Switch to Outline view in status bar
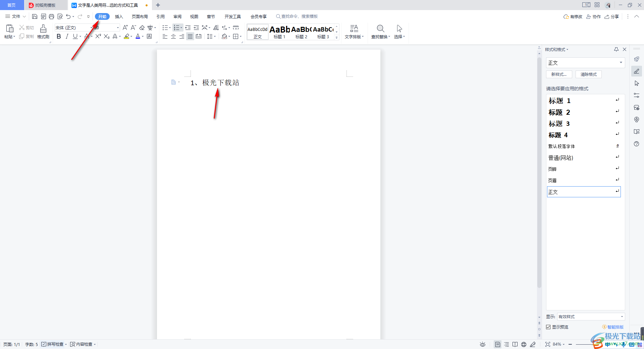Viewport: 644px width, 349px height. (x=506, y=344)
